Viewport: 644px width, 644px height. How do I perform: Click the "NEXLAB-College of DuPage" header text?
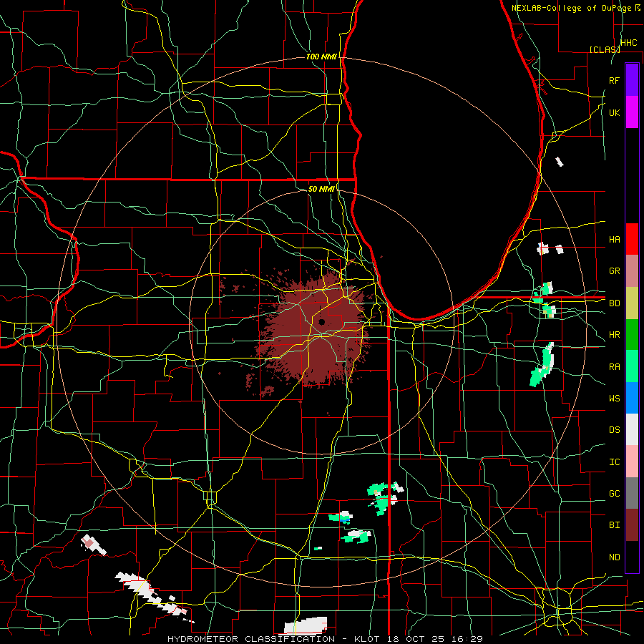point(572,8)
